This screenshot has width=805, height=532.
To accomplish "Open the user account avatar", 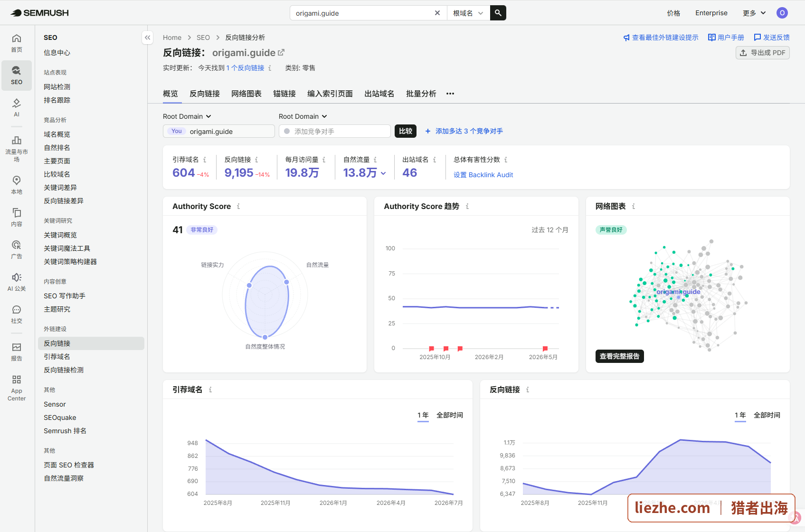I will pyautogui.click(x=782, y=13).
